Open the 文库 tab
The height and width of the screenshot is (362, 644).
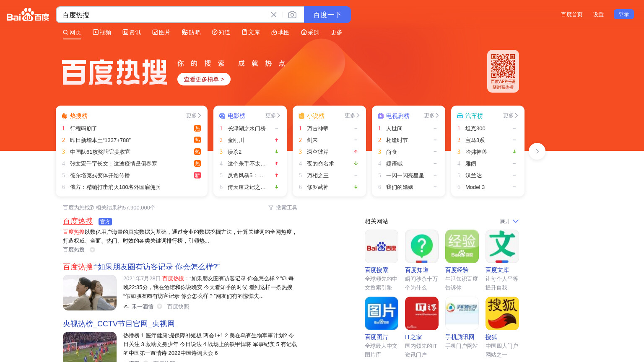pyautogui.click(x=251, y=32)
